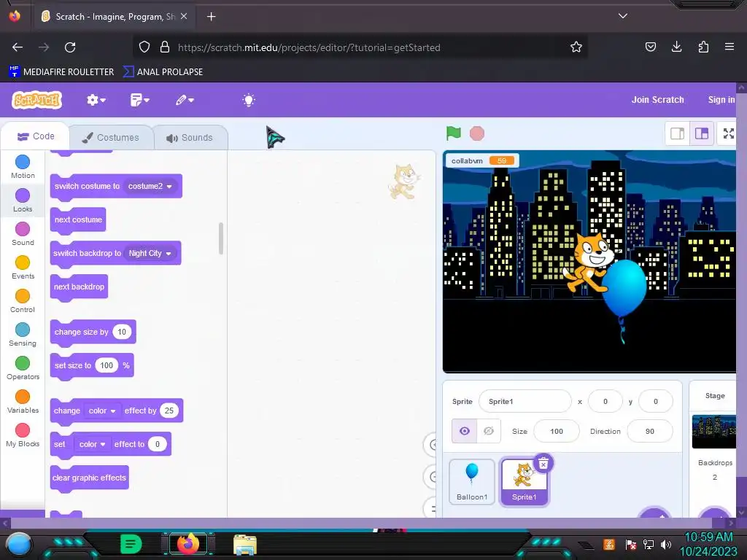Switch to the Code tab
This screenshot has height=560, width=747.
(36, 136)
